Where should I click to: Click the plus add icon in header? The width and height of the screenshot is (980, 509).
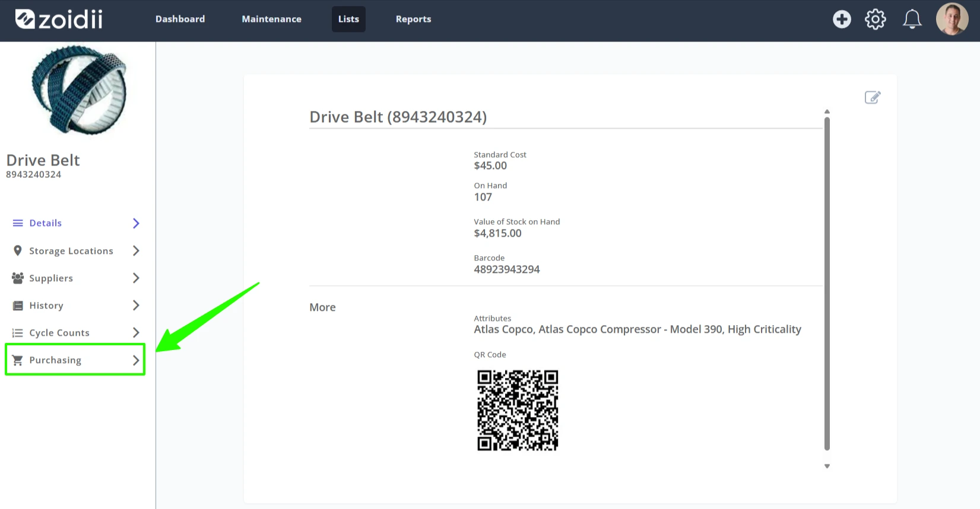tap(842, 19)
